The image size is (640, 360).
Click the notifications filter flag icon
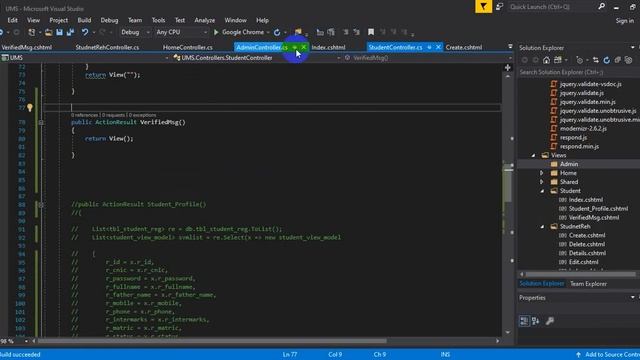pyautogui.click(x=483, y=7)
